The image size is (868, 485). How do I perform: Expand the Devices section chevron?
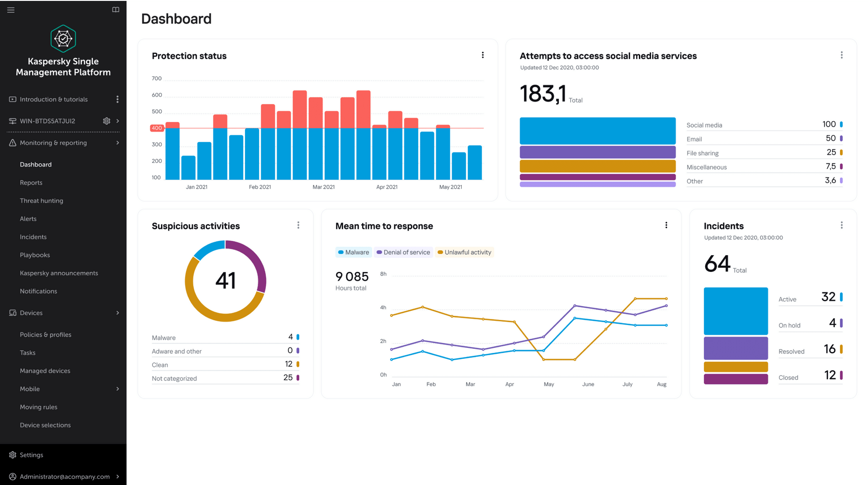[x=118, y=313]
